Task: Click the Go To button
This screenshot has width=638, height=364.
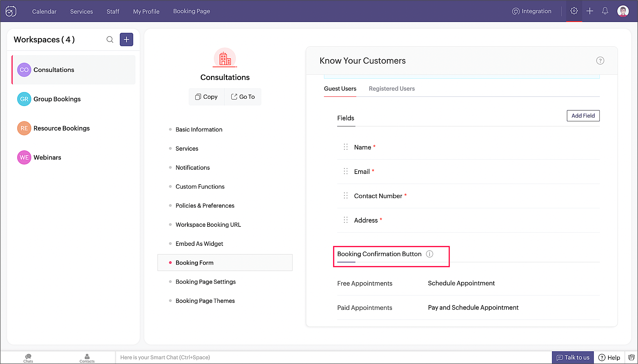Action: [243, 97]
